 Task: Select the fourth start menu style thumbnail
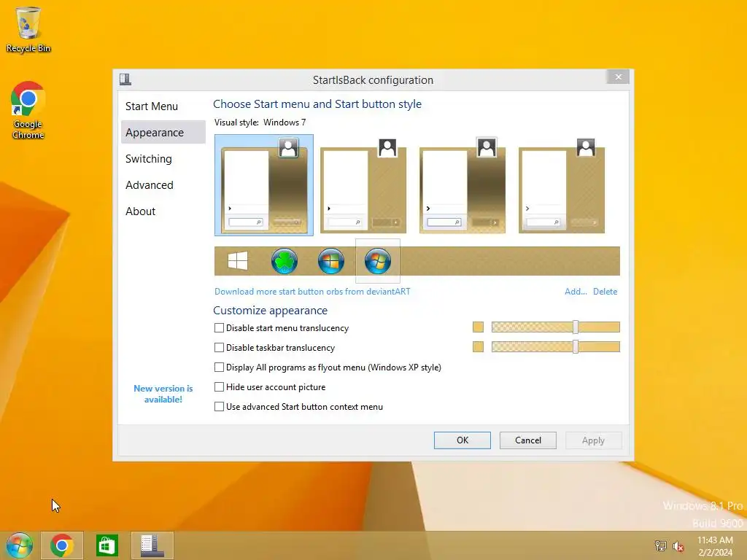pyautogui.click(x=561, y=186)
